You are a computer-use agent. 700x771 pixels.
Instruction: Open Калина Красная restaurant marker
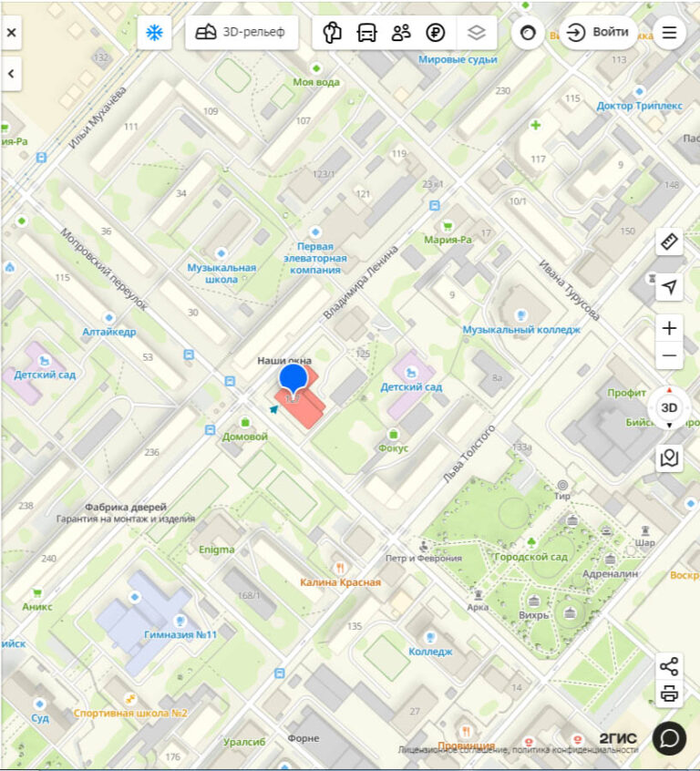[x=340, y=576]
